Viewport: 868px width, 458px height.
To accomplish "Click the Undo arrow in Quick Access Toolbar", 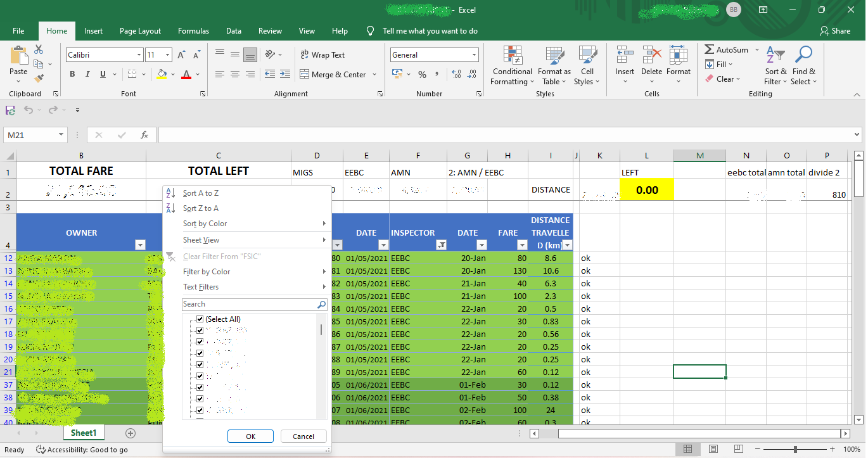I will pyautogui.click(x=29, y=110).
